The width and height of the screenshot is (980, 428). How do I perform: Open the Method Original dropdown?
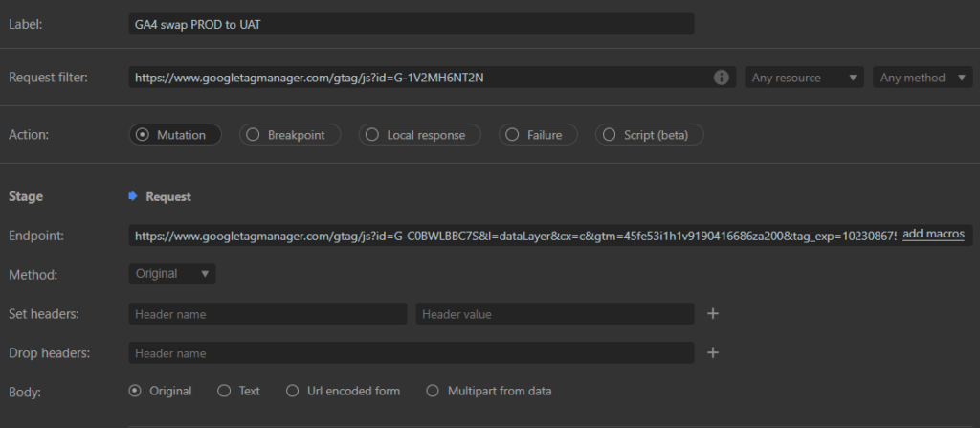coord(172,274)
